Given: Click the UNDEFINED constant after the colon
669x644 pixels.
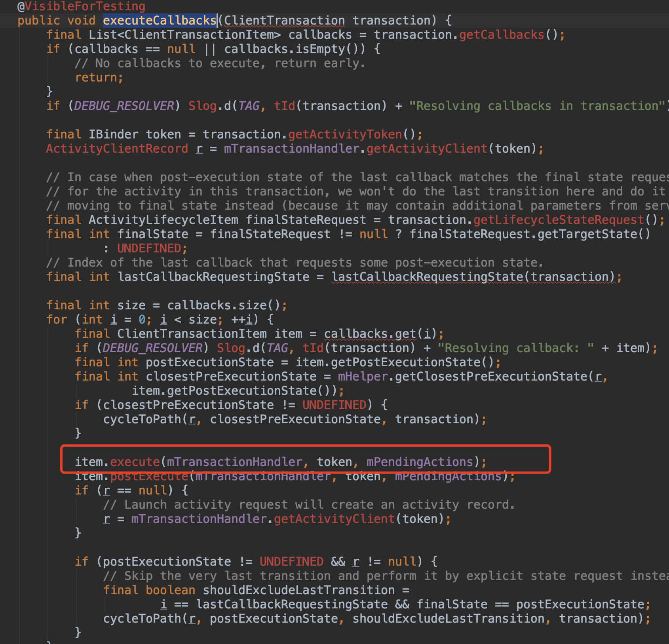Looking at the screenshot, I should click(x=150, y=248).
